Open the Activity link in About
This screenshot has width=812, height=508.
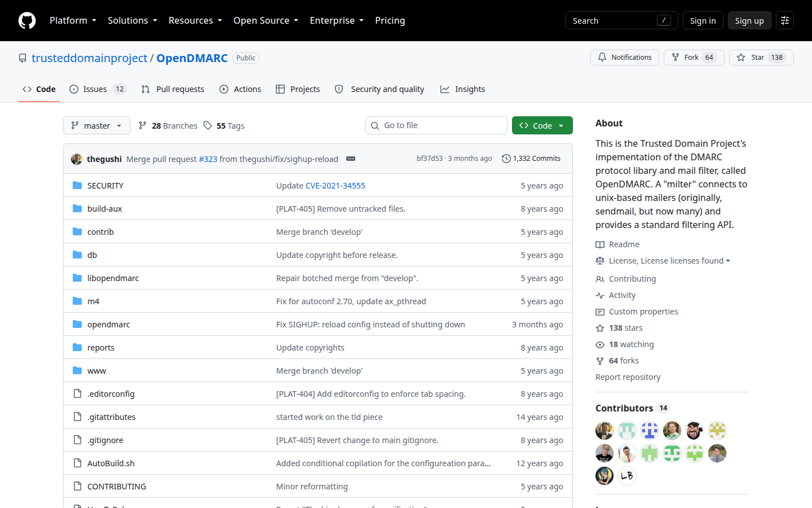(x=616, y=295)
